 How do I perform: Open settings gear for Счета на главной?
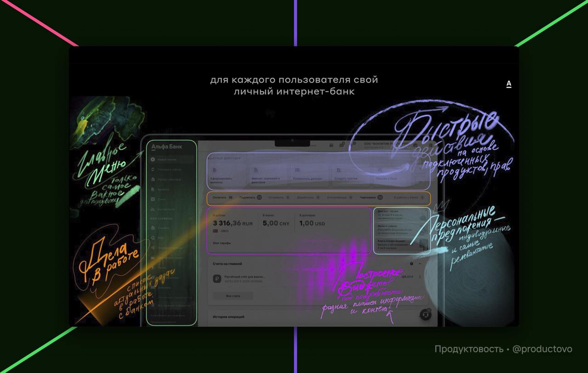[x=412, y=264]
